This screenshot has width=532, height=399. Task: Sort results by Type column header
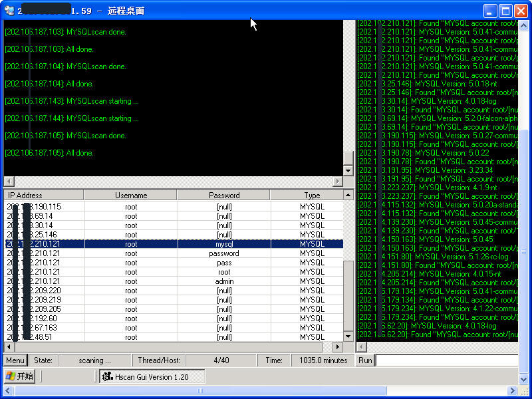(x=307, y=196)
